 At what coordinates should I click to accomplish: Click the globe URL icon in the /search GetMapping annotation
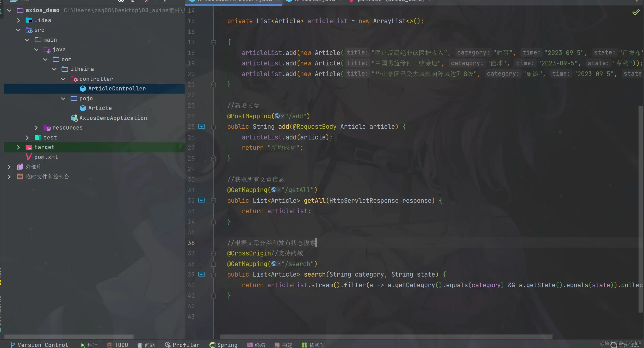(x=274, y=264)
